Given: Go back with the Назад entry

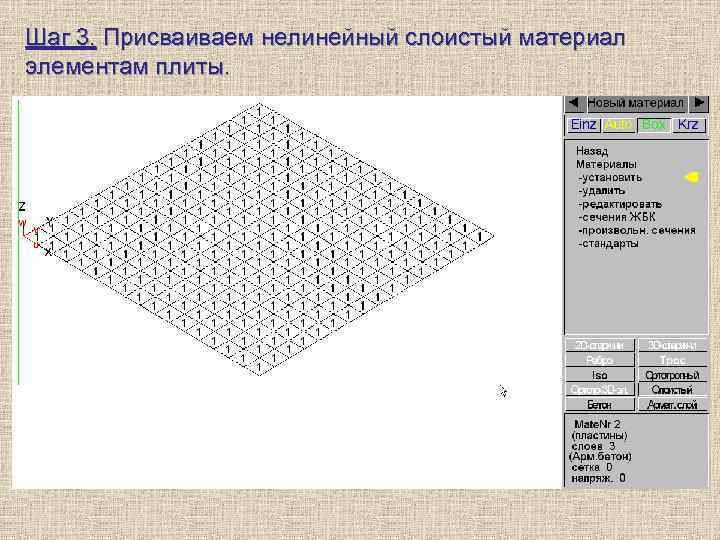Looking at the screenshot, I should click(x=592, y=151).
